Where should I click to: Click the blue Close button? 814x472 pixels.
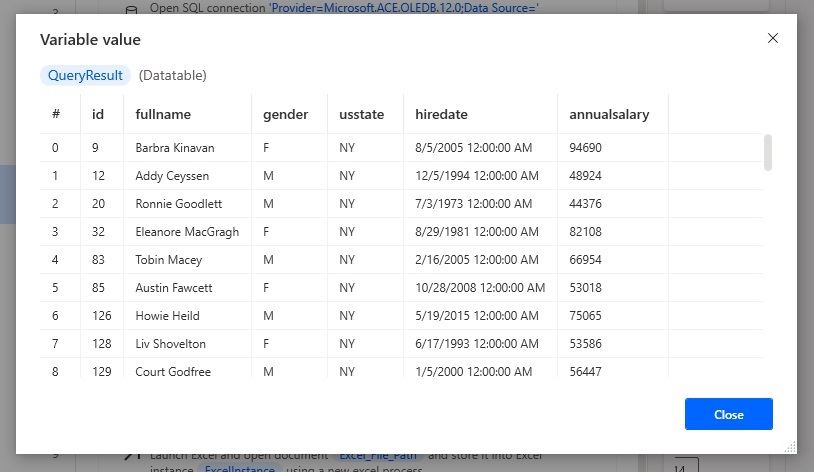(728, 414)
